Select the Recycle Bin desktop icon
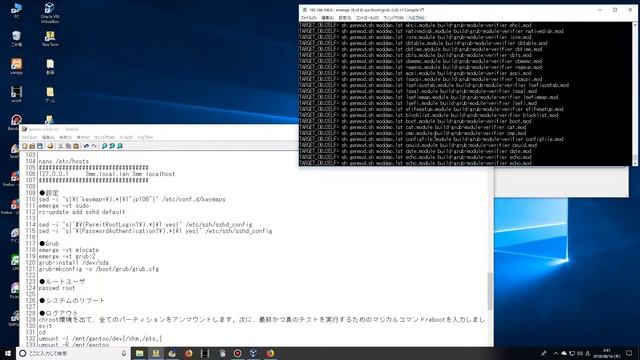This screenshot has width=640, height=360. tap(16, 38)
